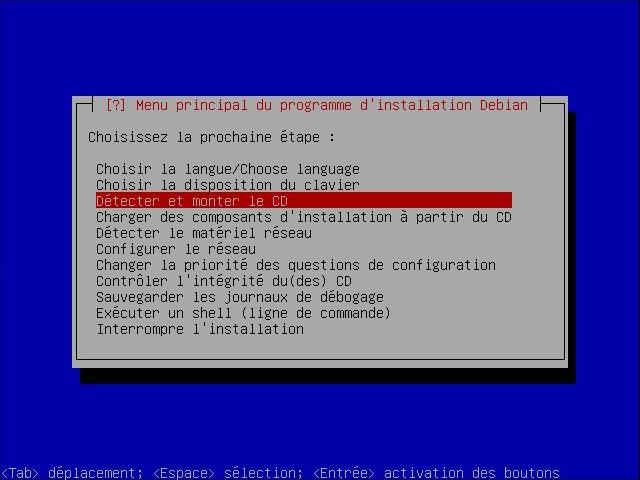Click the <Espace> sélection hint

pyautogui.click(x=228, y=473)
